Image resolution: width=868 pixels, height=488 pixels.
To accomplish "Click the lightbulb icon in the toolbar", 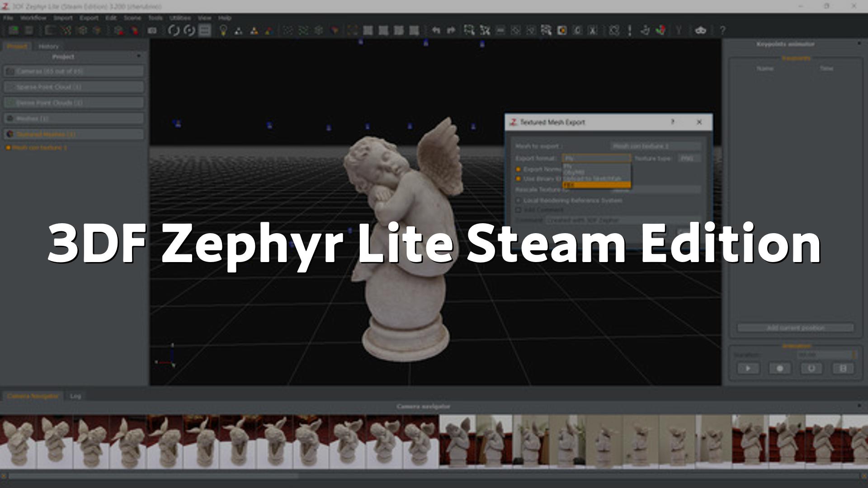I will 223,30.
